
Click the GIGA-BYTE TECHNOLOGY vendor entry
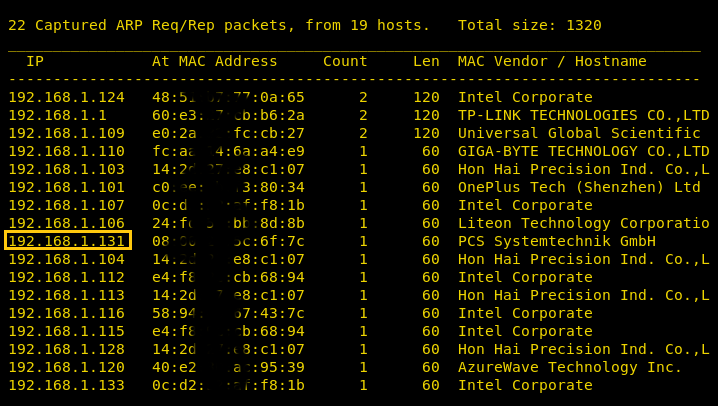pos(583,151)
